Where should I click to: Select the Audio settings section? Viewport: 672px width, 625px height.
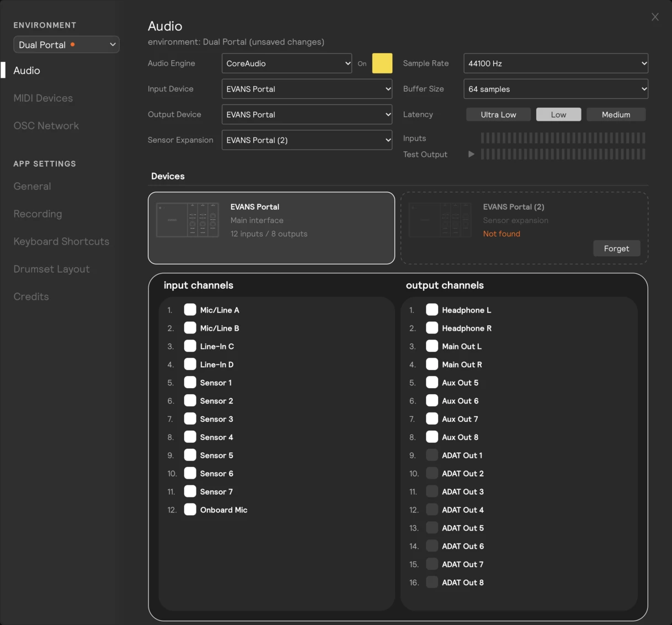tap(26, 71)
